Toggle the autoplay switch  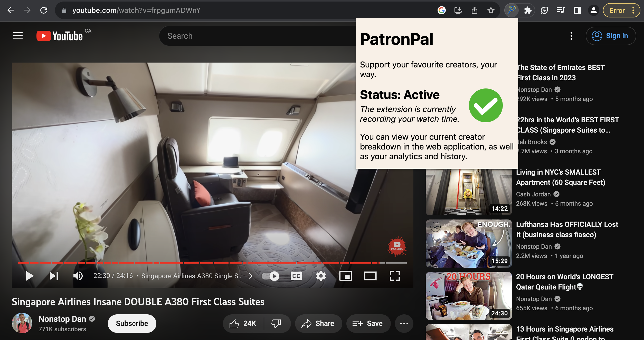[271, 276]
